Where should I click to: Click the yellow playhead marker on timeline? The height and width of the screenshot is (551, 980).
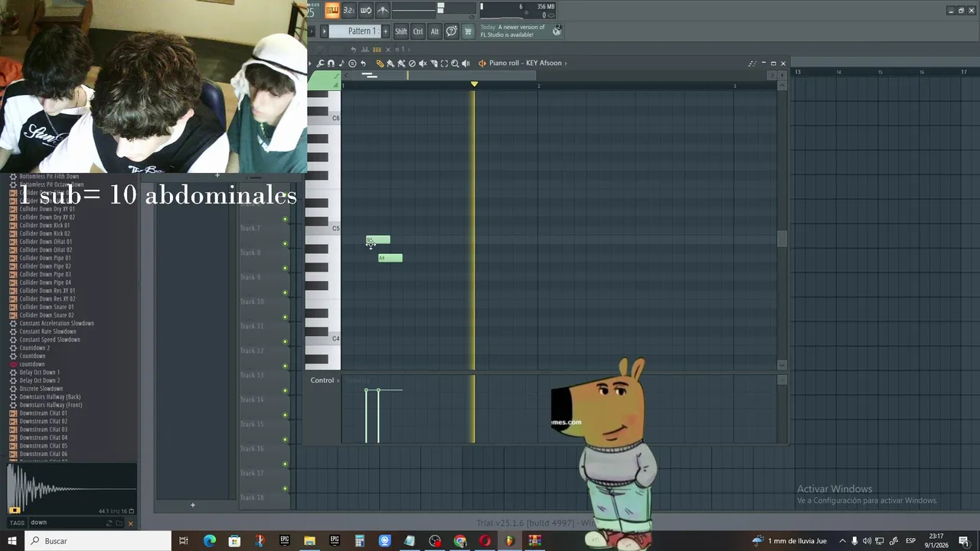[474, 83]
